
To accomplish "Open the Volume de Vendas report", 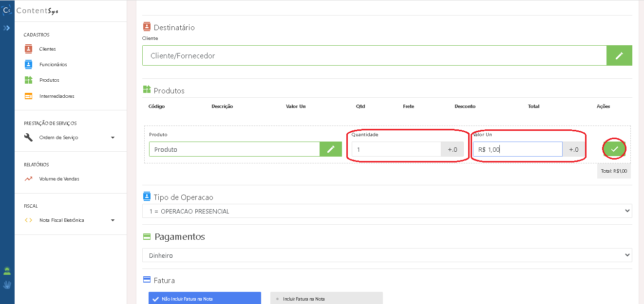I will click(59, 179).
